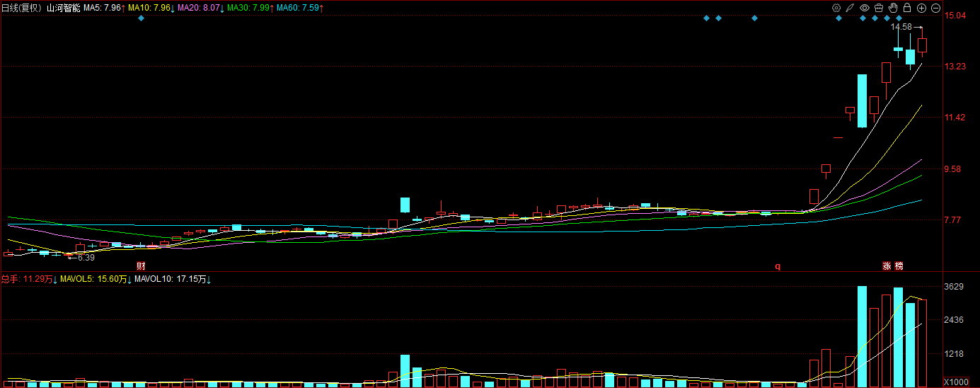The image size is (980, 388).
Task: Select the MA60: 7.59 indicator label
Action: tap(299, 8)
